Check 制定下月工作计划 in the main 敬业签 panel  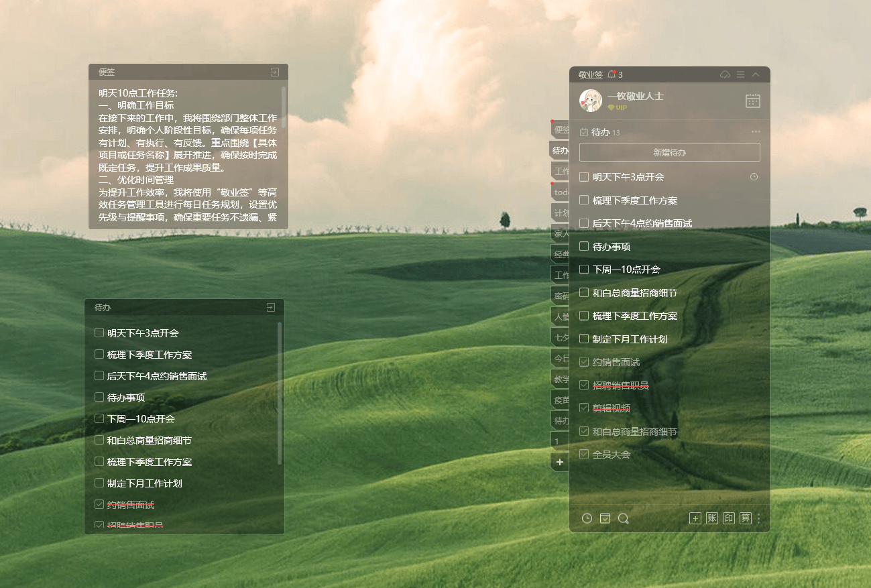584,339
